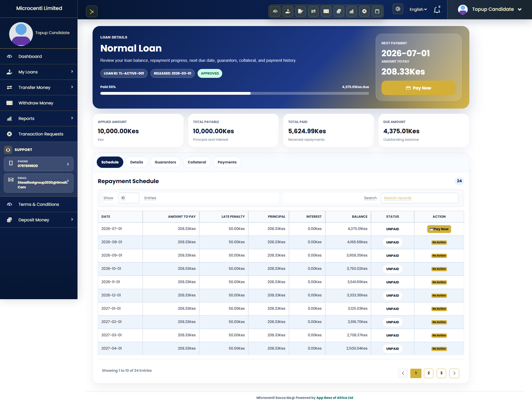
Task: Switch to the Details tab
Action: tap(137, 162)
